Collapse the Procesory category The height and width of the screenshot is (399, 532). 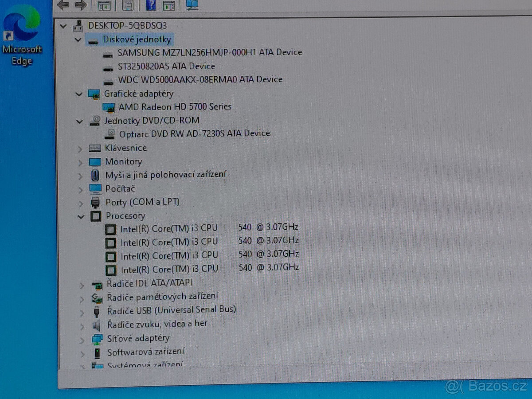[81, 217]
